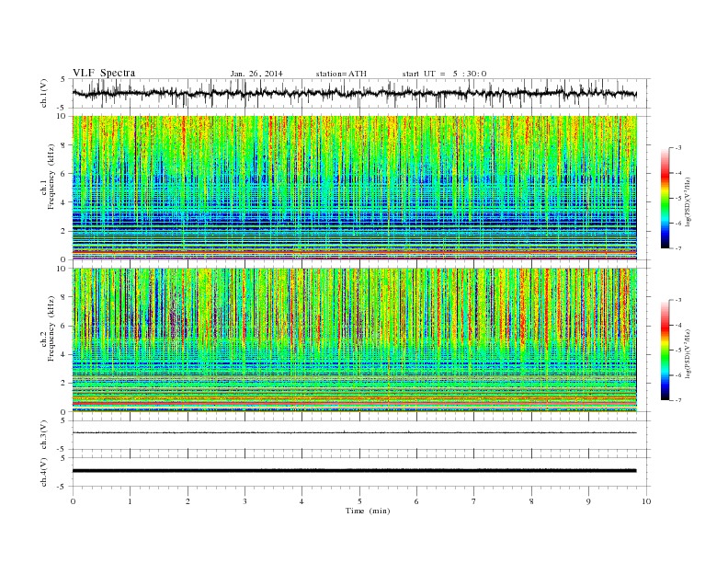Click the "-7" tick on the lower color bar
The width and height of the screenshot is (728, 563).
click(x=678, y=400)
